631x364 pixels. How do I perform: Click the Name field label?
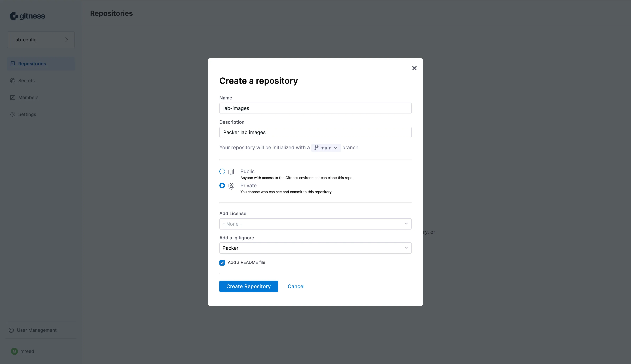(226, 98)
